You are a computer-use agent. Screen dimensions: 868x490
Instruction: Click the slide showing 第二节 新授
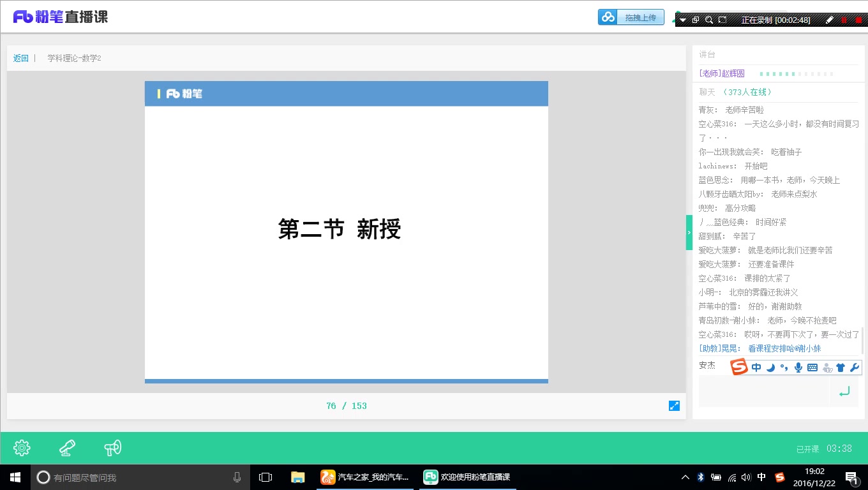click(347, 232)
